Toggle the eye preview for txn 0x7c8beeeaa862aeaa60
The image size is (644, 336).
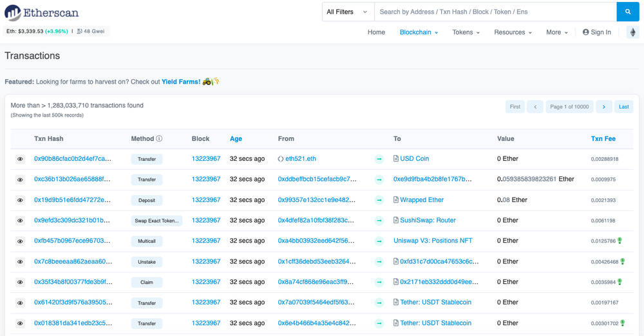point(20,261)
